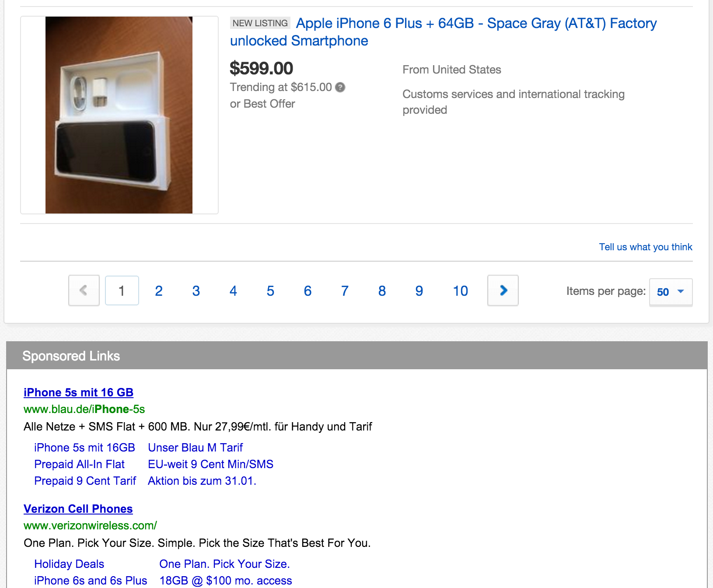Go to the previous results page arrow

(84, 290)
